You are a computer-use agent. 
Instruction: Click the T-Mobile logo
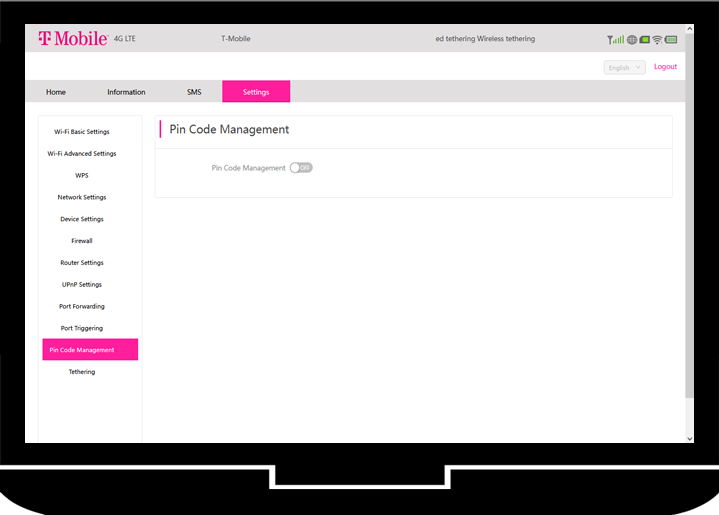[x=73, y=39]
